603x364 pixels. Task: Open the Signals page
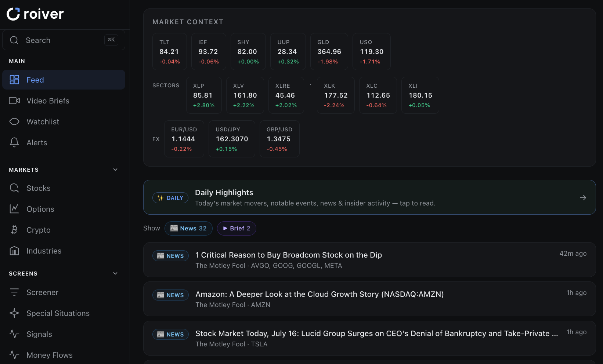64,334
